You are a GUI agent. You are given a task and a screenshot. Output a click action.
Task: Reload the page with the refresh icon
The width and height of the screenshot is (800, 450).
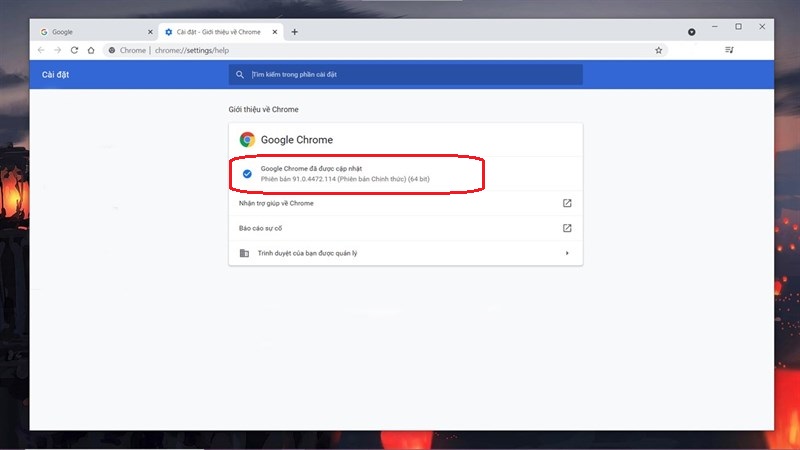74,50
